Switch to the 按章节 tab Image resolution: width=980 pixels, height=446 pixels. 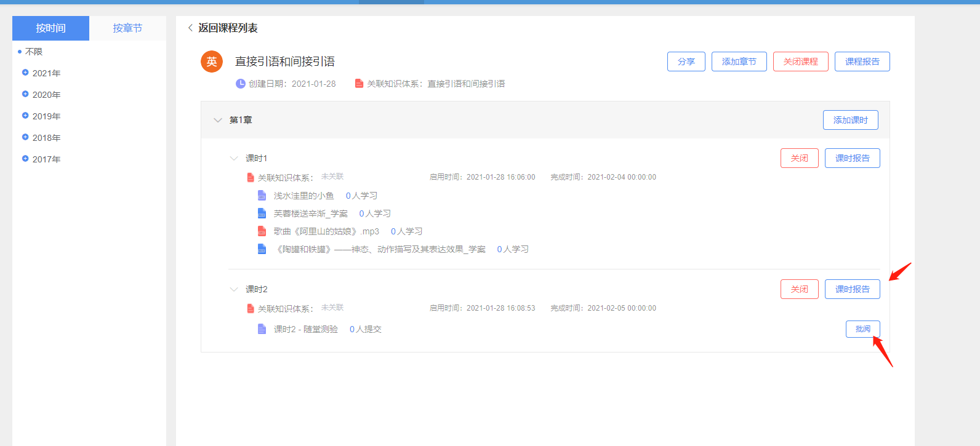[127, 28]
